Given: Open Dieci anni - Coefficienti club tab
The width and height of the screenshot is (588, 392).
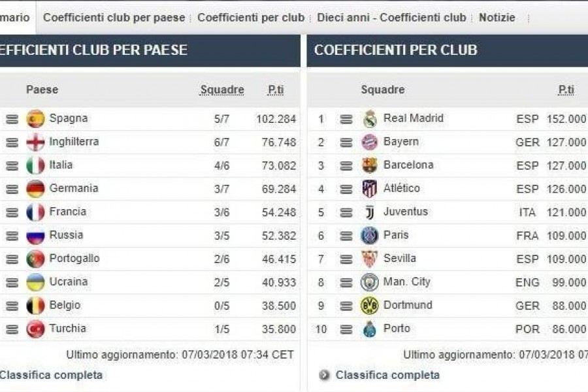Looking at the screenshot, I should 391,18.
